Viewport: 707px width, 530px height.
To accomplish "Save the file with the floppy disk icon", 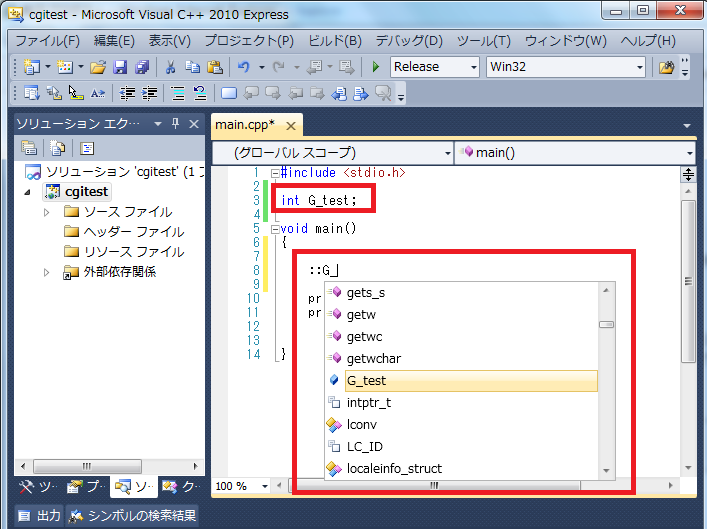I will 120,67.
